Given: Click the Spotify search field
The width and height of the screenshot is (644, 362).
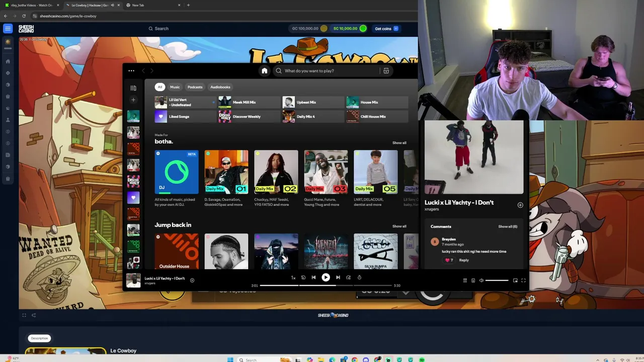Looking at the screenshot, I should [x=327, y=71].
